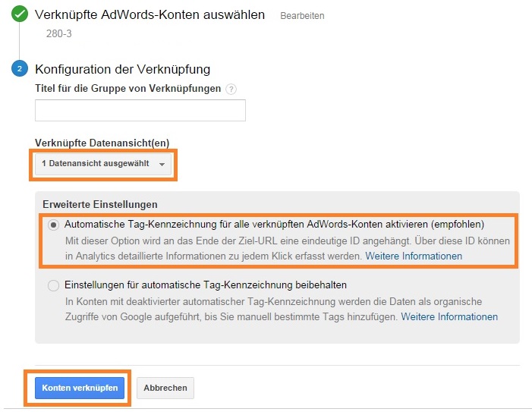Screen dimensions: 532x412
Task: Click 'Erweiterte Einstellungen' section heading
Action: click(x=100, y=204)
